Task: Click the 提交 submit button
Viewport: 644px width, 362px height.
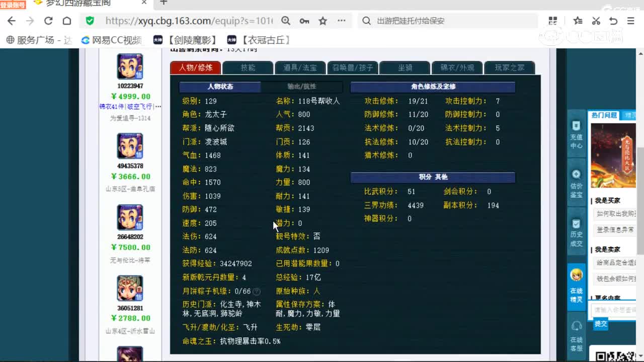Action: coord(601,324)
